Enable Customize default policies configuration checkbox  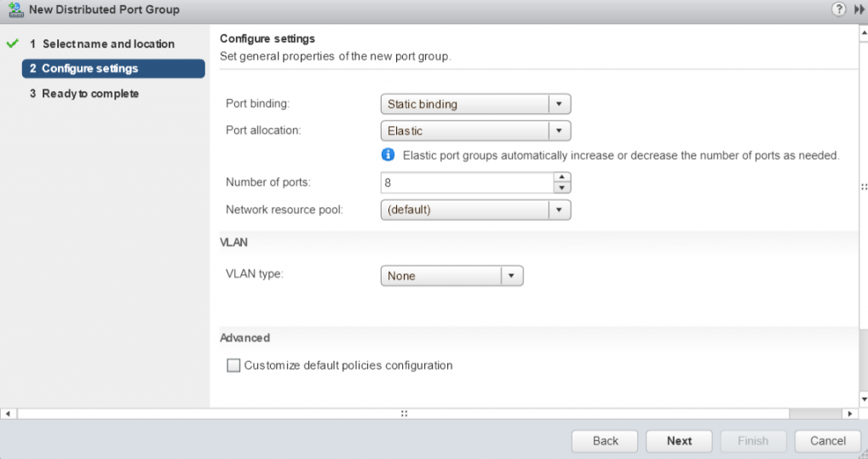tap(233, 365)
